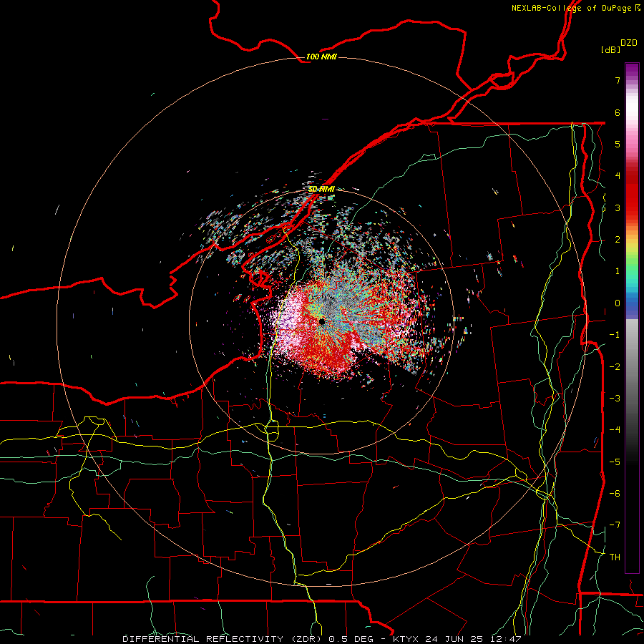This screenshot has height=644, width=644.
Task: Click the 4 value on color scale
Action: click(618, 176)
